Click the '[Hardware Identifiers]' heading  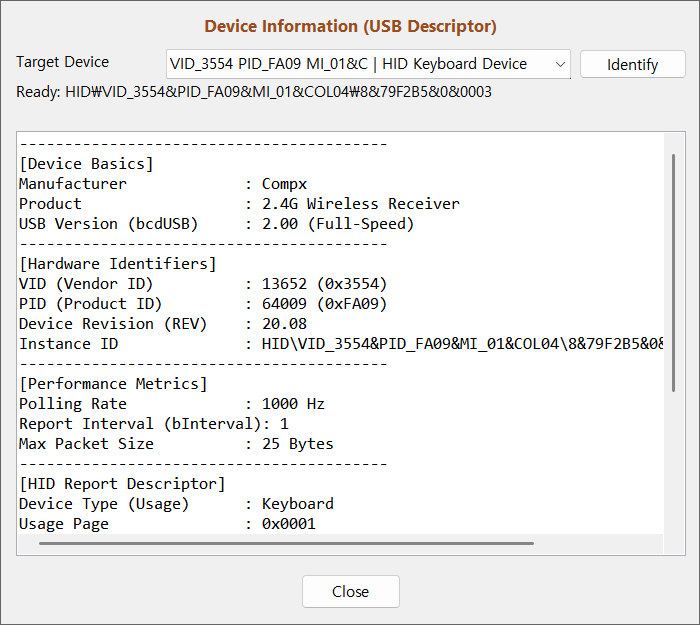(118, 264)
